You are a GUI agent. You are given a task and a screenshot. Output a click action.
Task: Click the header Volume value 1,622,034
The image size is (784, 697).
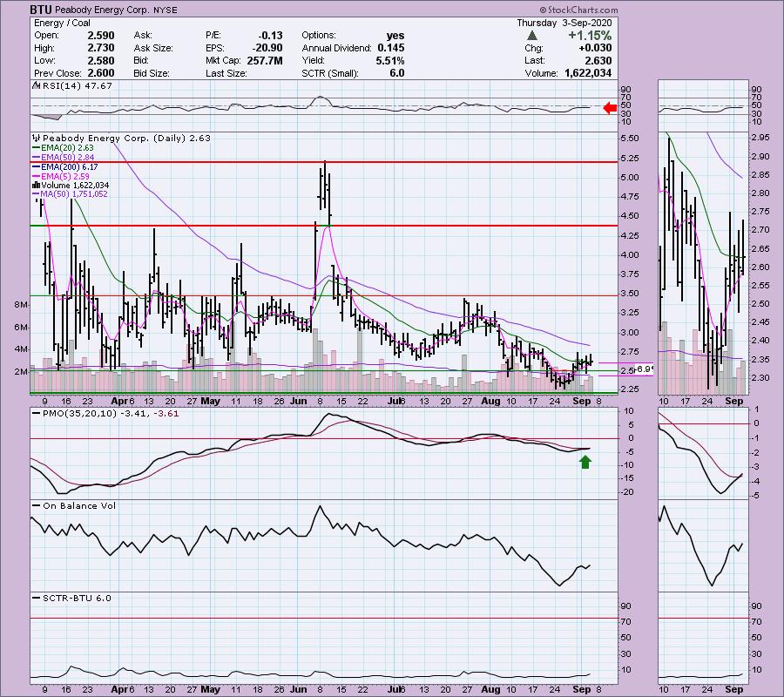click(x=588, y=73)
